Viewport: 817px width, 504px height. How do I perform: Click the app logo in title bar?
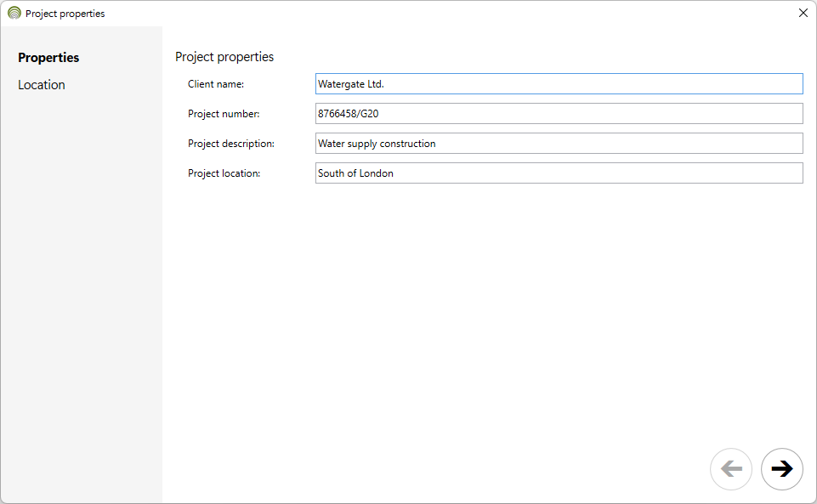pos(14,13)
